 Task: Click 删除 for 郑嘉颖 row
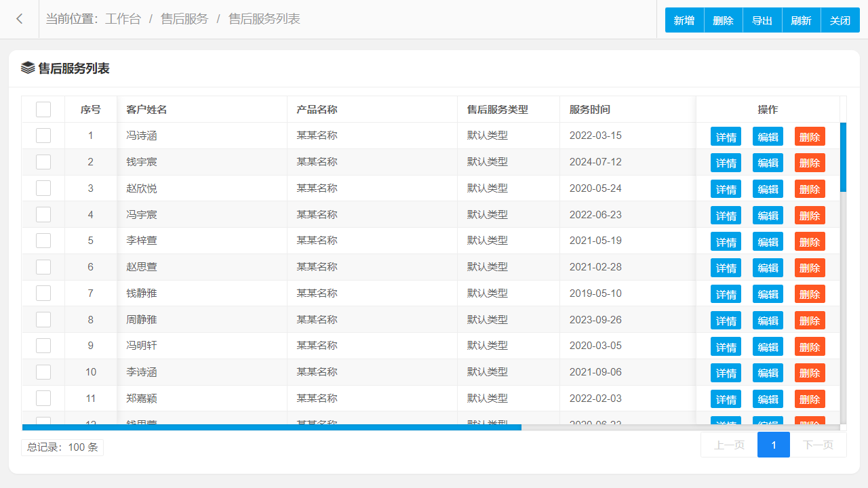[810, 399]
